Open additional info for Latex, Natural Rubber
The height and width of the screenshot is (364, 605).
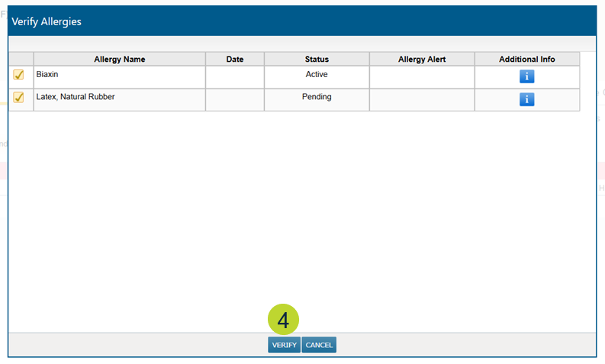[526, 99]
